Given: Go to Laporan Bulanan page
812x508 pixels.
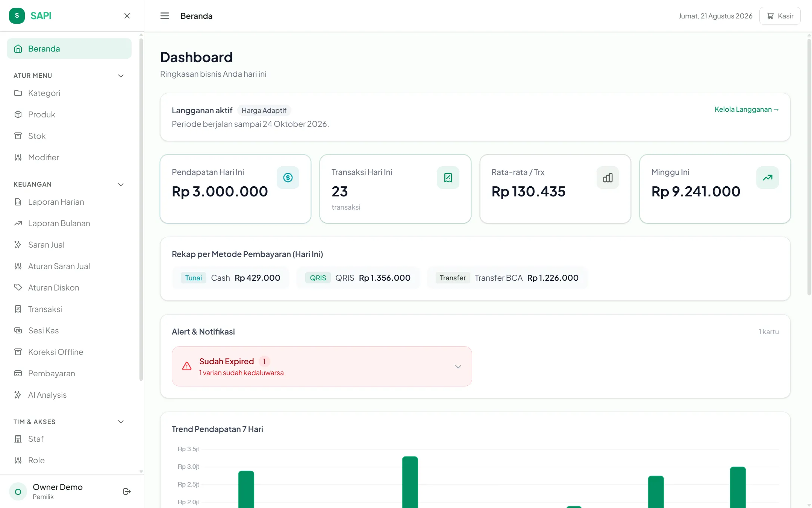Looking at the screenshot, I should coord(59,223).
